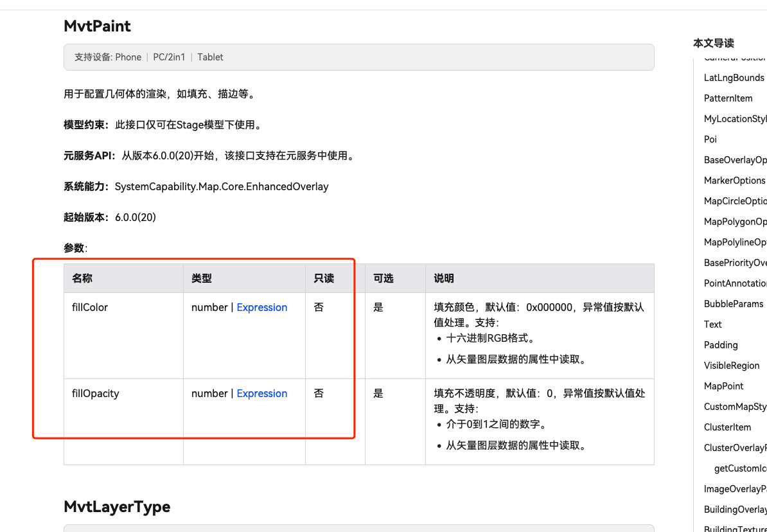The width and height of the screenshot is (767, 532).
Task: Open the Expression link in the fillOpacity row
Action: click(261, 393)
